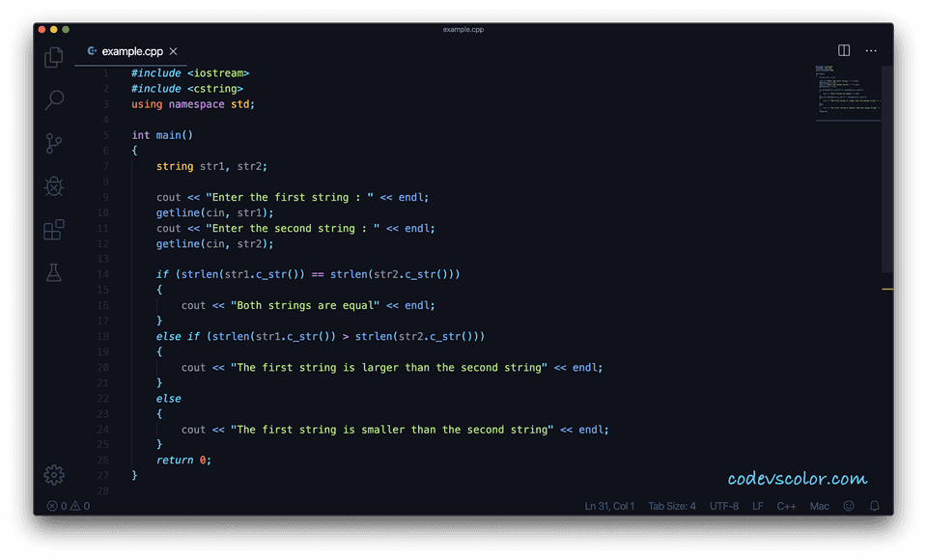The width and height of the screenshot is (927, 560).
Task: Open the Testing view with the beaker icon
Action: point(53,272)
